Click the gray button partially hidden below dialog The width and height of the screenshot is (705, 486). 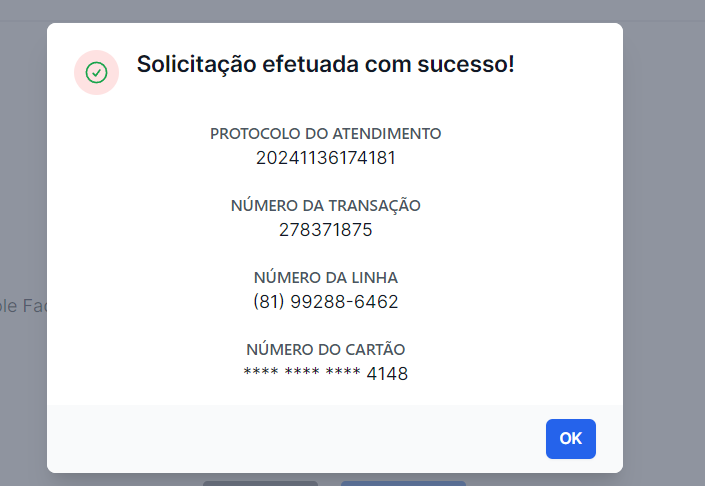pos(260,483)
